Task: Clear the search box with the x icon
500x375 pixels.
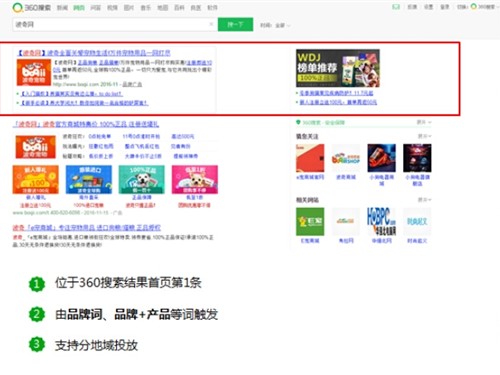Action: [x=211, y=24]
